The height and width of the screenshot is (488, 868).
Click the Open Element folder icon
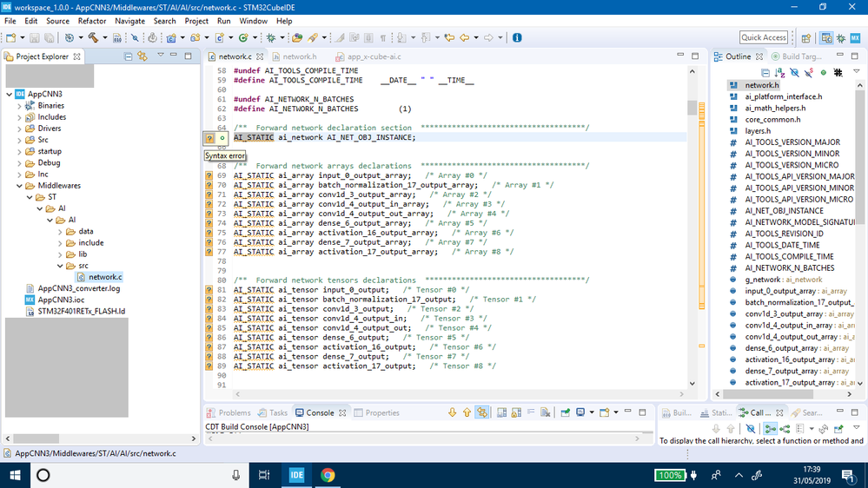click(x=297, y=37)
